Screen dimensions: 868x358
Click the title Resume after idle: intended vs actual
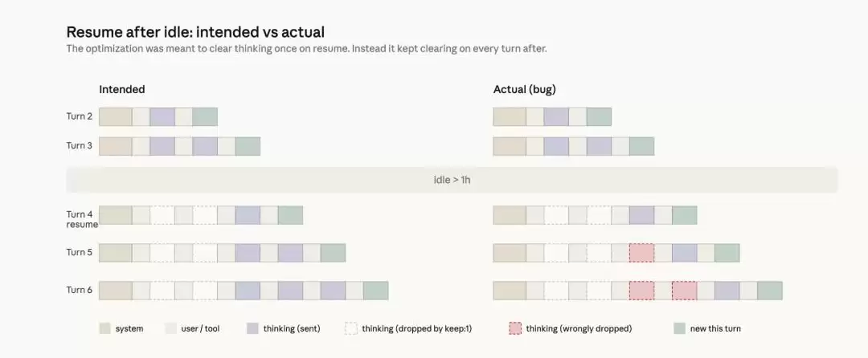195,32
